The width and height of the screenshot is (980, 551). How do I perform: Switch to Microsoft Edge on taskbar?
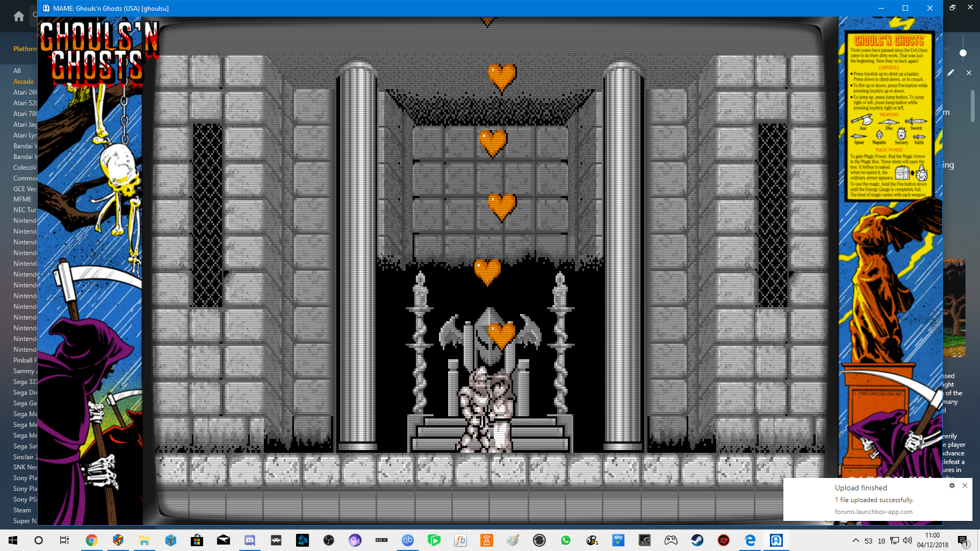pos(750,540)
